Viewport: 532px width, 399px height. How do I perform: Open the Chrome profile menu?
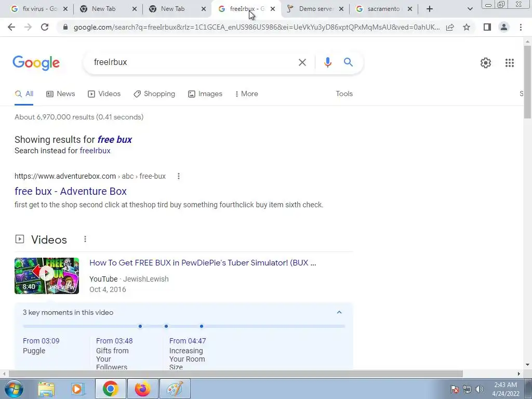point(504,27)
